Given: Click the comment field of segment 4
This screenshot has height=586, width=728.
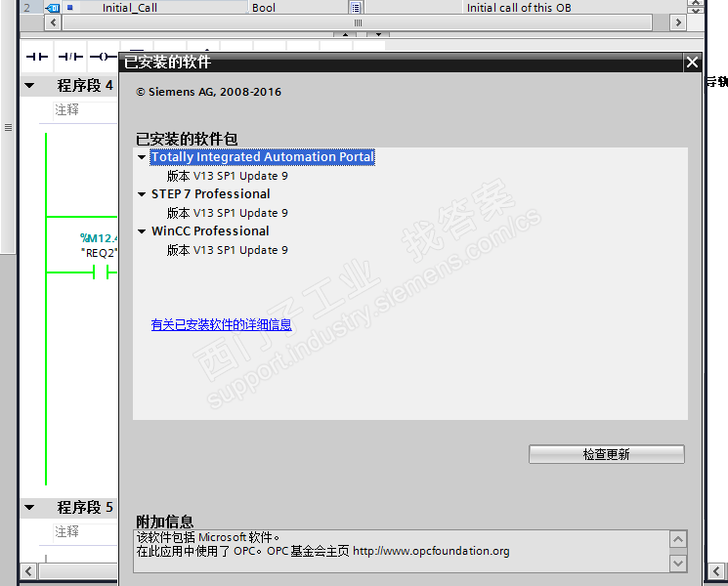Looking at the screenshot, I should (x=85, y=110).
